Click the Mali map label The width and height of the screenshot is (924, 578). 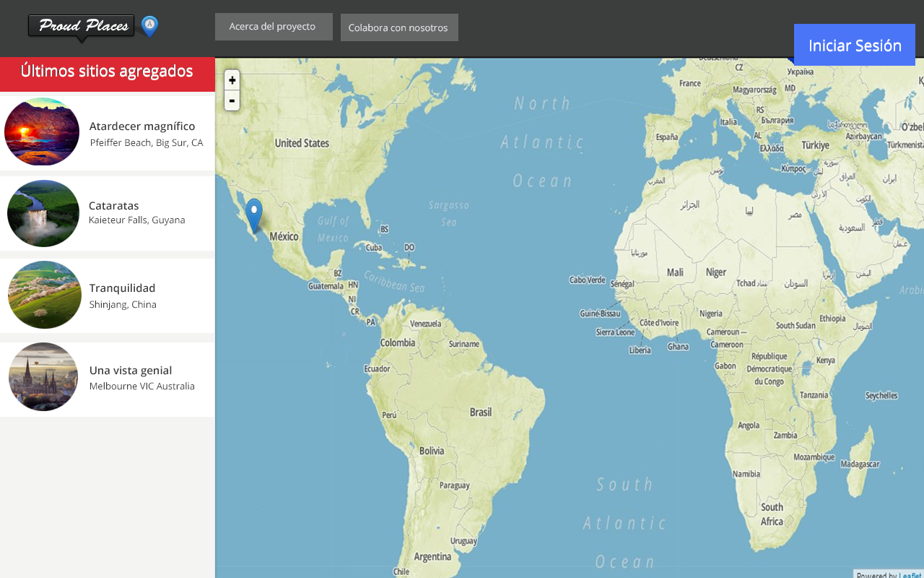tap(675, 272)
